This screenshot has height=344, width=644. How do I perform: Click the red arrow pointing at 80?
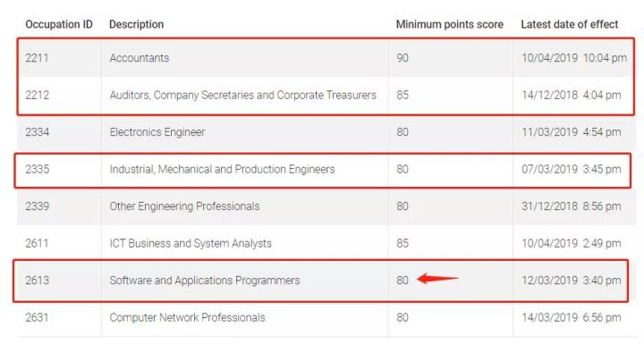coord(437,279)
